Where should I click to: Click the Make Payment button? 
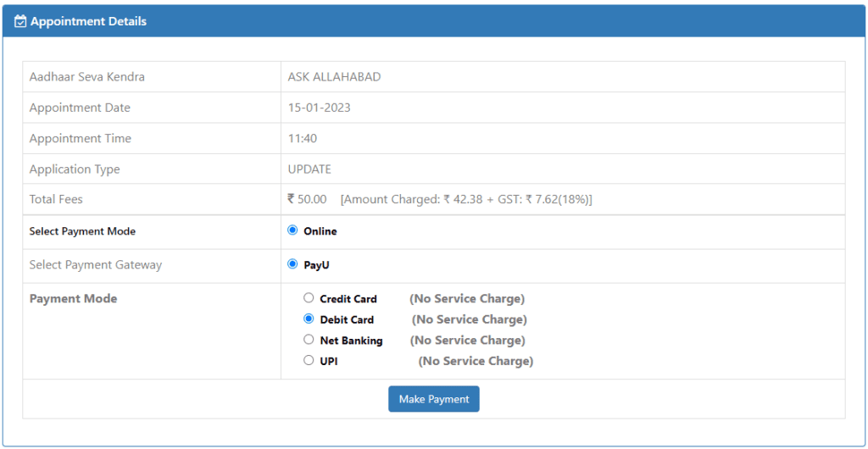(434, 399)
